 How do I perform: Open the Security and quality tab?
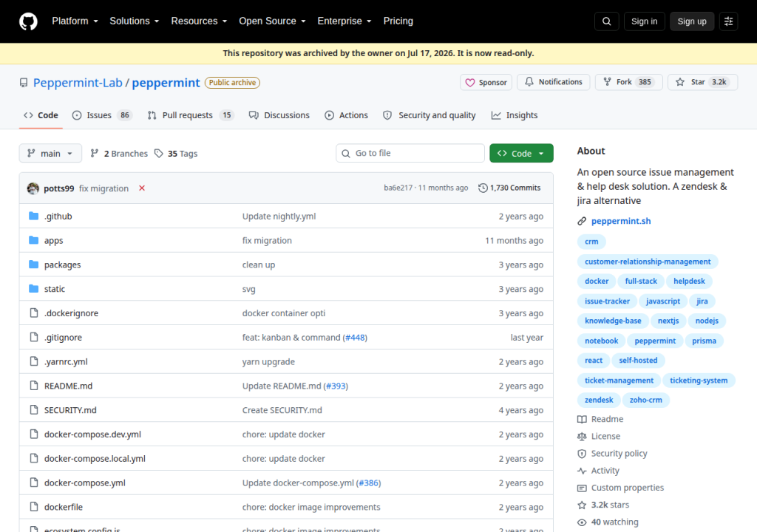coord(430,115)
